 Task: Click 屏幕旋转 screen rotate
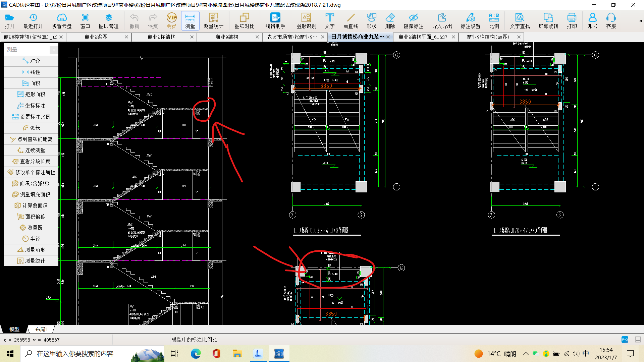pyautogui.click(x=548, y=21)
